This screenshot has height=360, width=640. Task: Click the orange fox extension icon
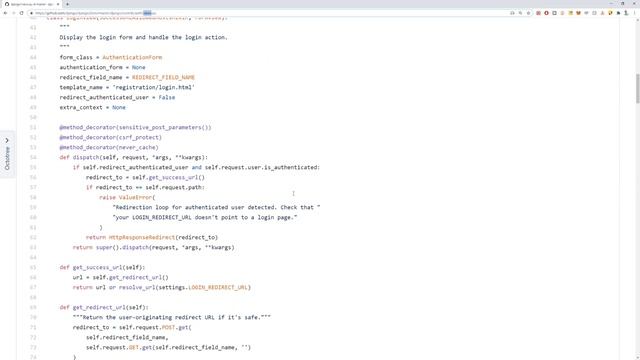578,13
